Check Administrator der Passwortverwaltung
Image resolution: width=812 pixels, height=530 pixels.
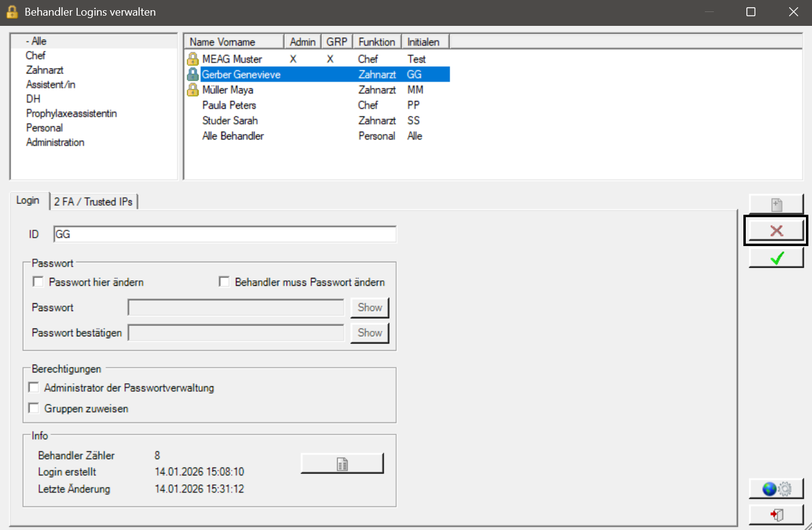click(x=34, y=387)
